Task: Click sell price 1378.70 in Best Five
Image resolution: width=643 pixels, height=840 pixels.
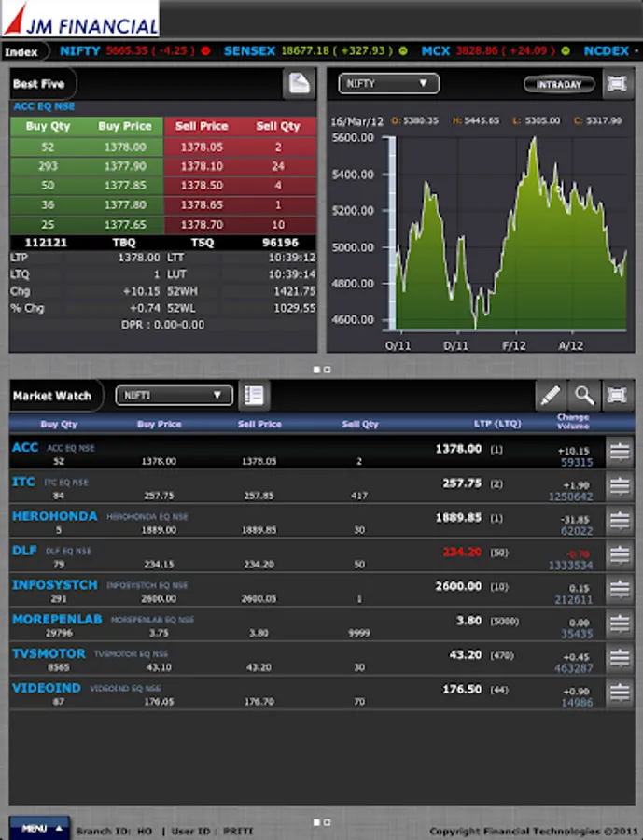Action: [202, 224]
